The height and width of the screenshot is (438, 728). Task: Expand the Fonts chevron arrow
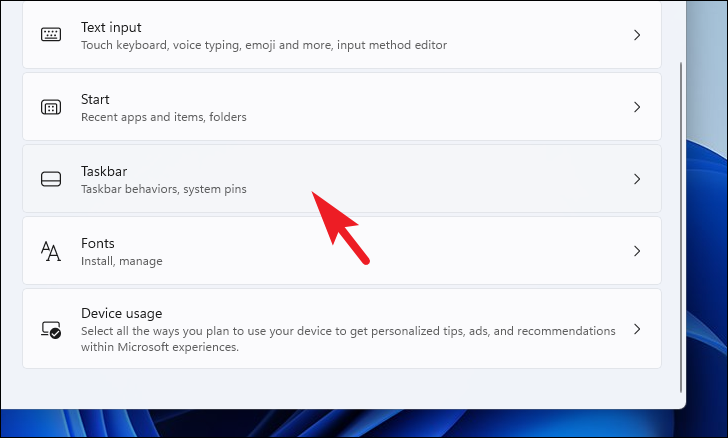(x=637, y=251)
